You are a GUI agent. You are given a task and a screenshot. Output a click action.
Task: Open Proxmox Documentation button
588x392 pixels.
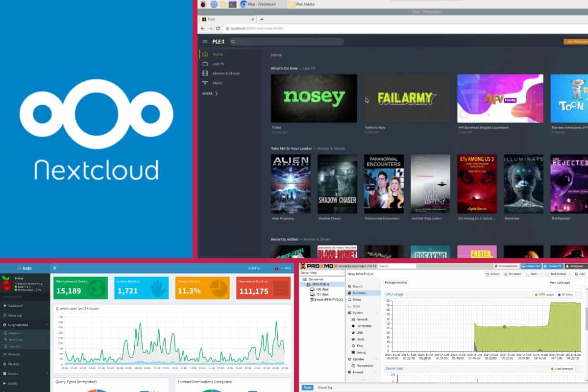(506, 266)
